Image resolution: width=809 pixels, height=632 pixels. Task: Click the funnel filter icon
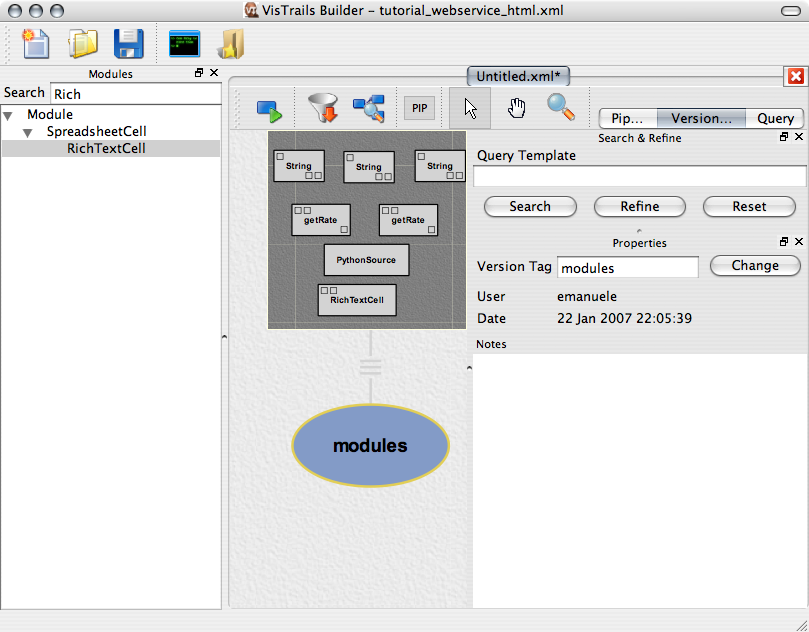point(322,108)
